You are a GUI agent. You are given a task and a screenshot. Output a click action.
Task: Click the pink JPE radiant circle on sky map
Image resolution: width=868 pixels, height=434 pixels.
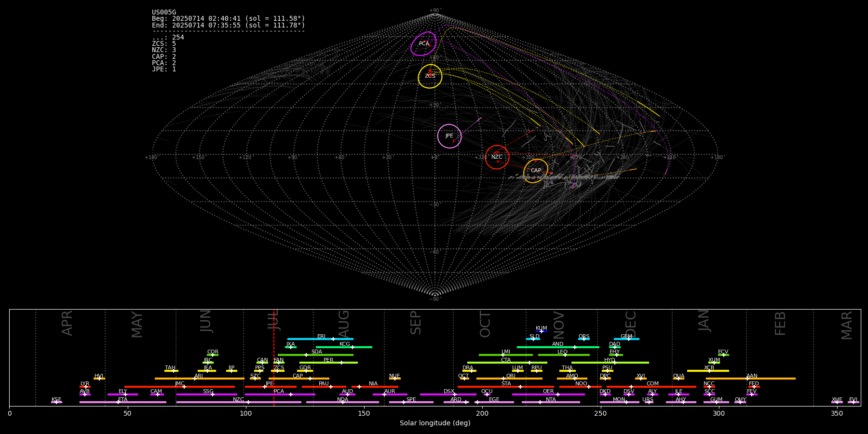[x=449, y=136]
